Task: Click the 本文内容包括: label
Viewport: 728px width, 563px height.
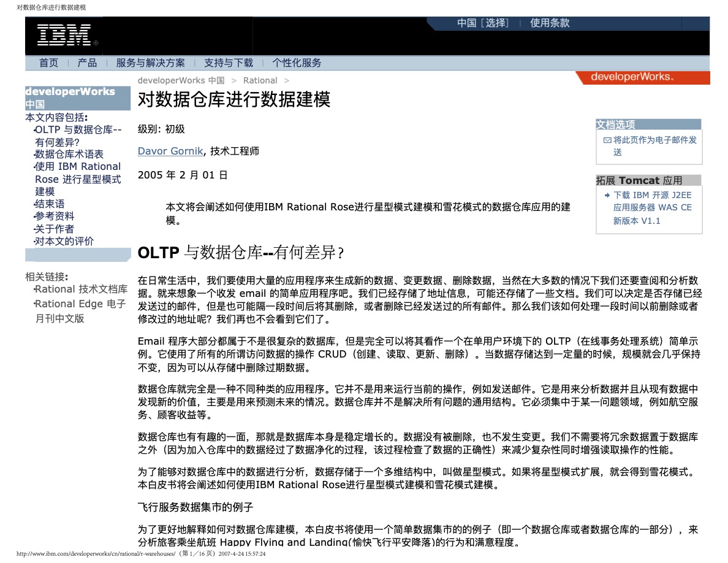Action: [56, 117]
